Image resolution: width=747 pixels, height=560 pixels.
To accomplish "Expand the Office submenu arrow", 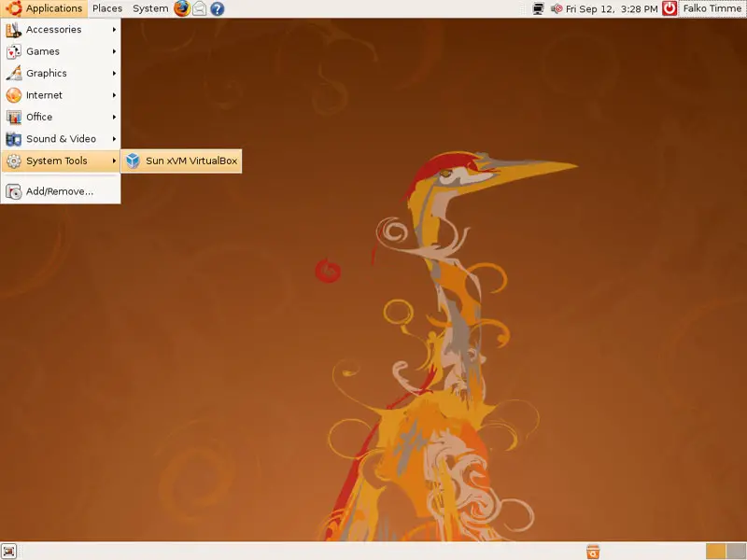I will pos(114,118).
